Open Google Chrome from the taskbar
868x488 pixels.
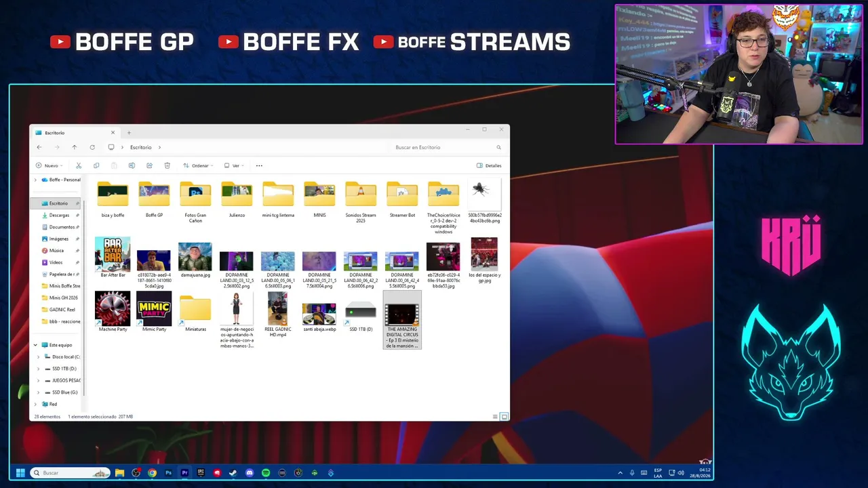point(152,473)
